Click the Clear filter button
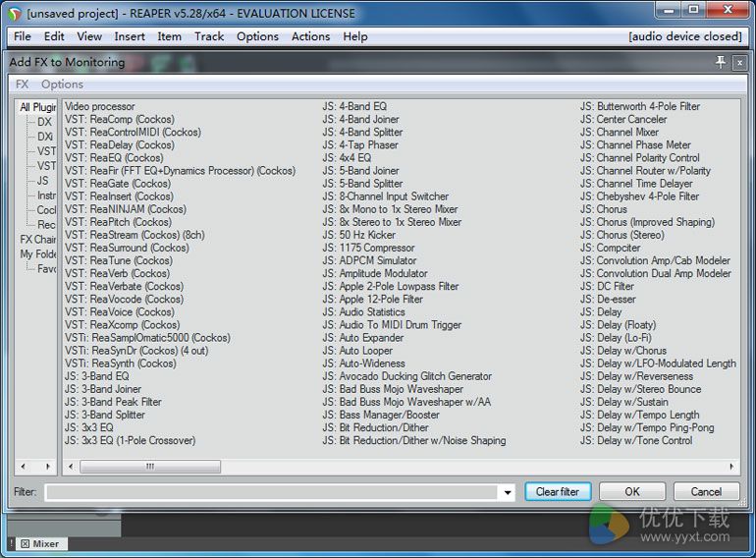Screen dimensions: 756x558 pyautogui.click(x=558, y=491)
